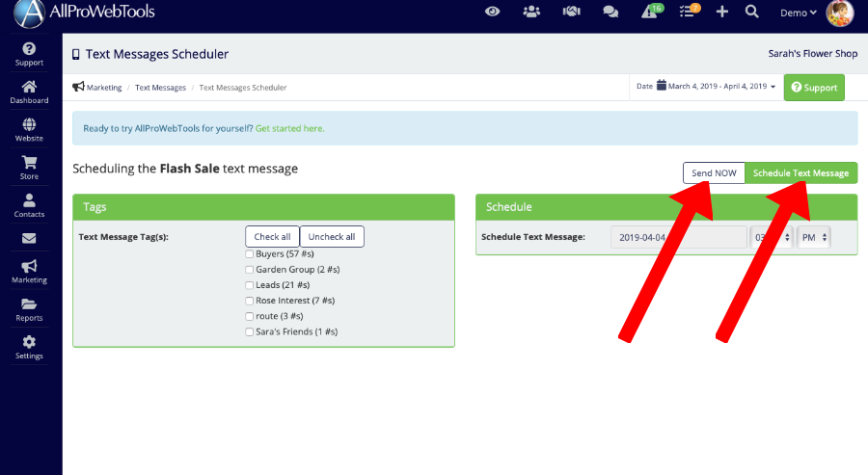The width and height of the screenshot is (868, 475).
Task: Open alerts icon with 16 badge
Action: (651, 11)
